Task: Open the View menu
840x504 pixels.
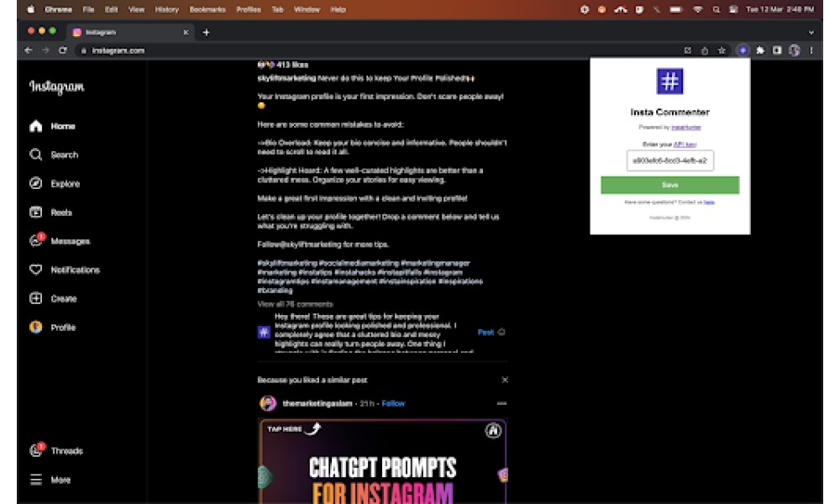Action: pos(137,9)
